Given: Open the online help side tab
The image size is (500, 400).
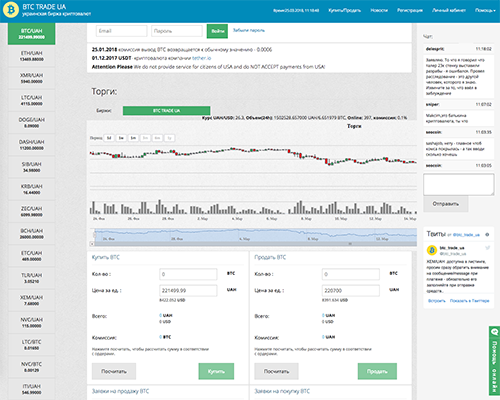Looking at the screenshot, I should (494, 361).
